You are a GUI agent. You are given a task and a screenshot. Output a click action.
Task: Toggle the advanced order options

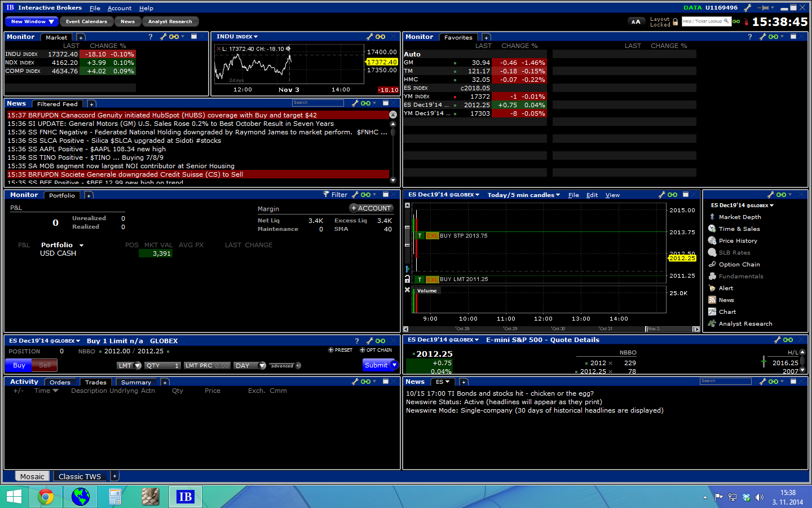click(x=285, y=366)
